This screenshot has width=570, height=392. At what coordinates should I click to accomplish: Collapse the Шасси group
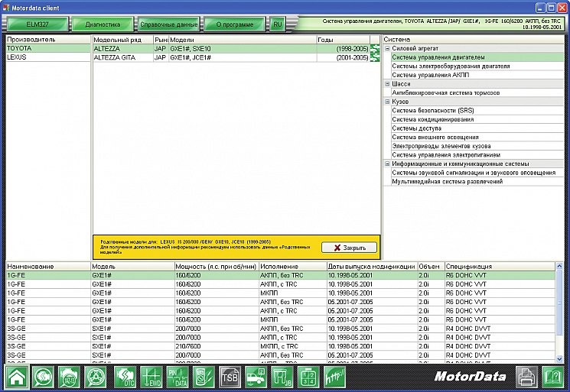click(x=387, y=84)
